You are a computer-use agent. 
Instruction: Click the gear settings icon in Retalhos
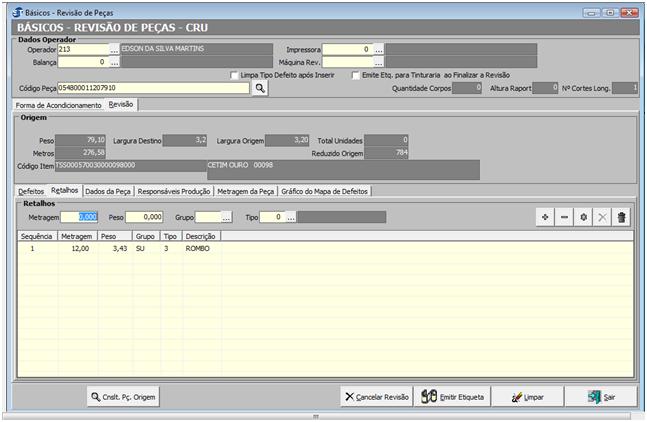click(x=583, y=217)
